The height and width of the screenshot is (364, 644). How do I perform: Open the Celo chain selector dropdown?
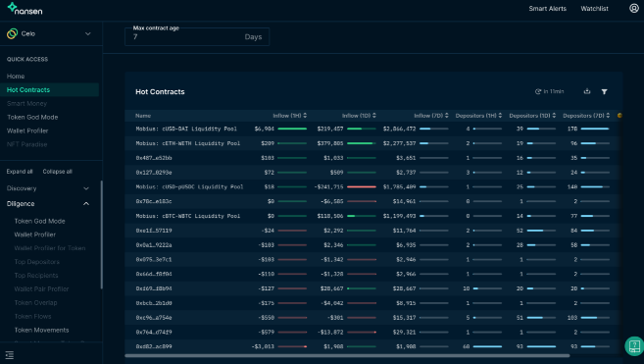click(49, 33)
